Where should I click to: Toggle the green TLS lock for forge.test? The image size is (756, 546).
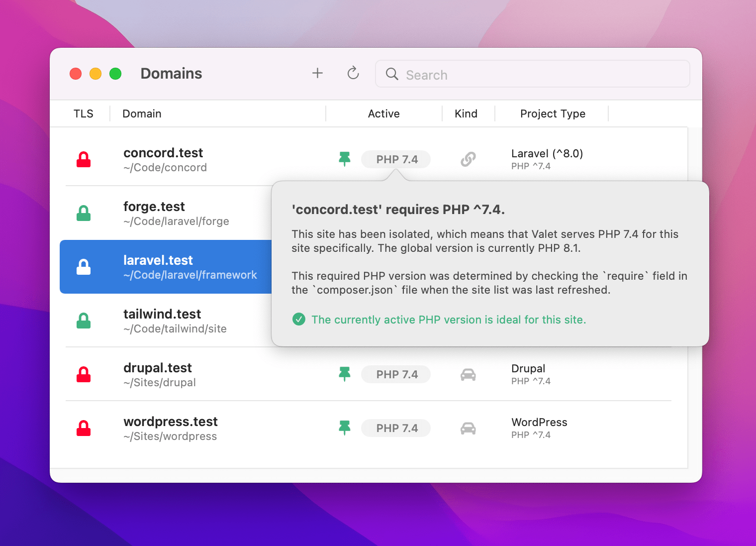tap(84, 214)
